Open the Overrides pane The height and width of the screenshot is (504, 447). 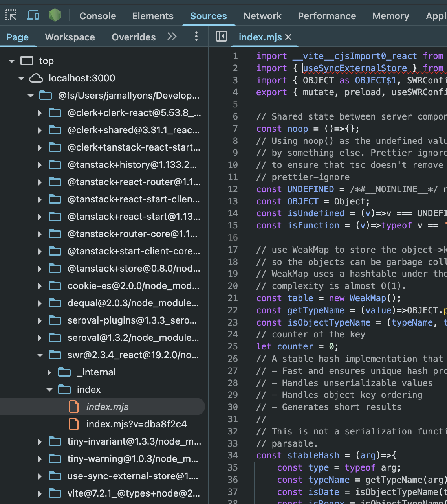134,37
